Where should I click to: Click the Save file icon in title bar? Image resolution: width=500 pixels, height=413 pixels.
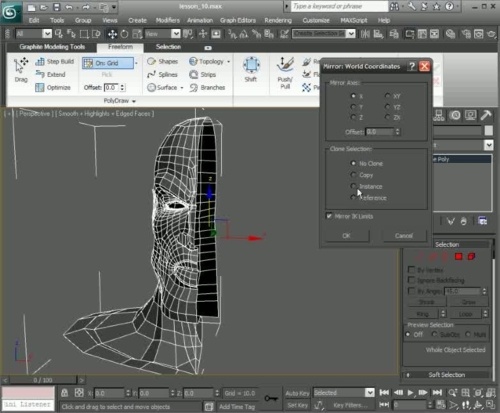coord(57,7)
